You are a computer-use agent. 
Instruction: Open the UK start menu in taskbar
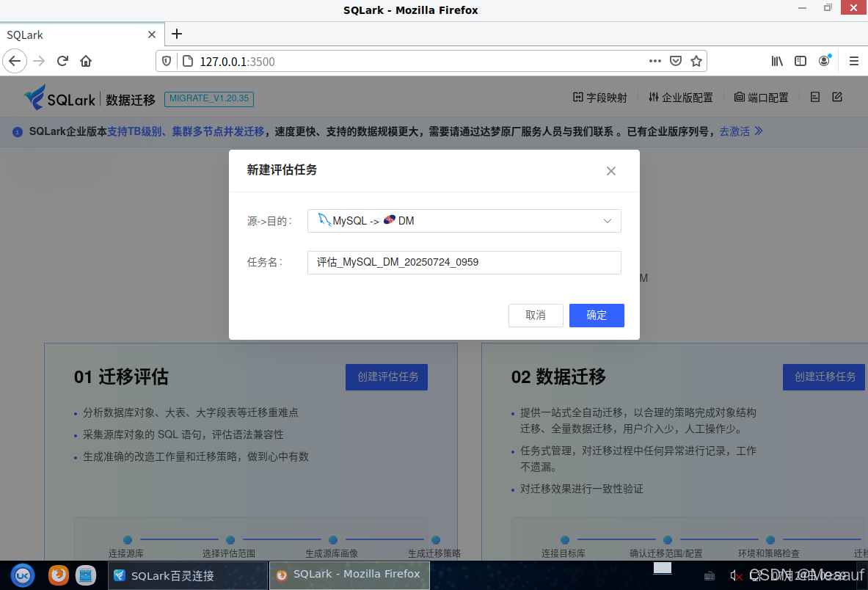23,575
